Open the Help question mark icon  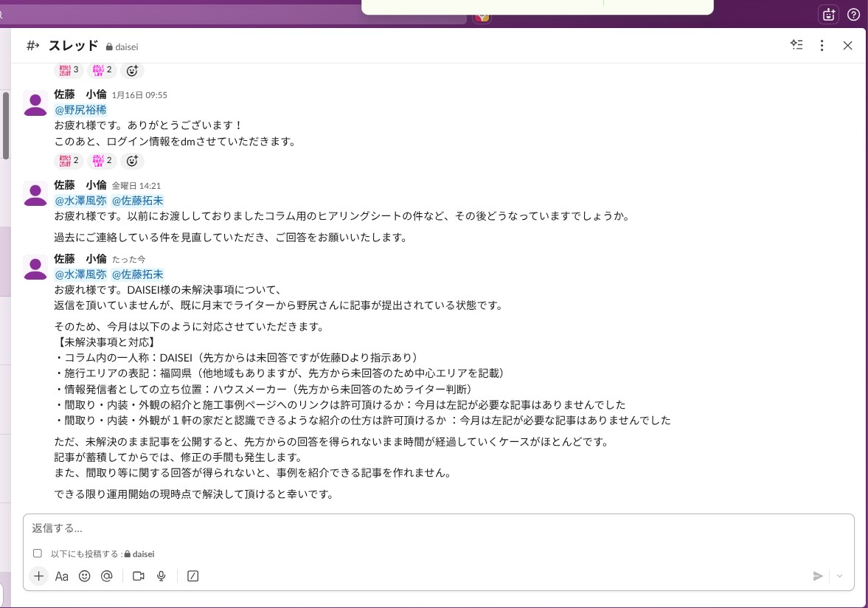pos(853,14)
